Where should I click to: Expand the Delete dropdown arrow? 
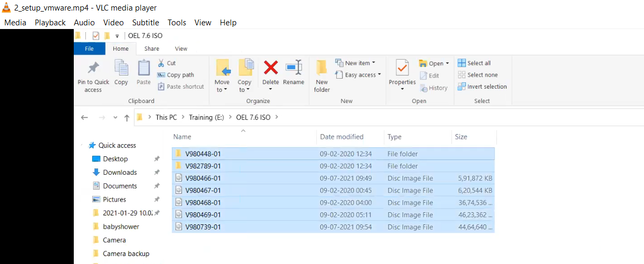tap(271, 90)
